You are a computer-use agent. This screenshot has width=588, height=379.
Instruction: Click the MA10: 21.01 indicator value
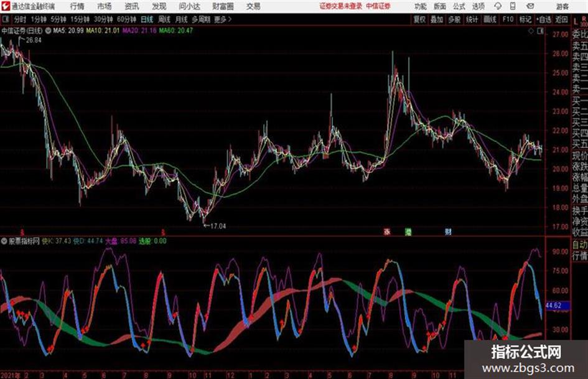[x=103, y=30]
